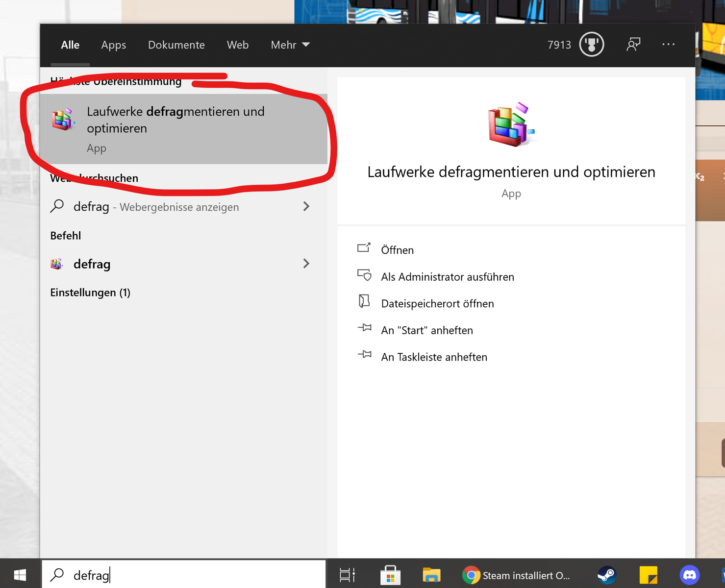Image resolution: width=725 pixels, height=588 pixels.
Task: Open Sticky Notes from the taskbar
Action: tap(648, 574)
